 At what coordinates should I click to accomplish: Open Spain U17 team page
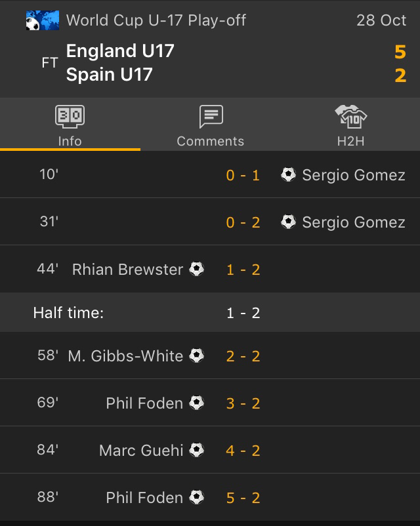click(109, 74)
